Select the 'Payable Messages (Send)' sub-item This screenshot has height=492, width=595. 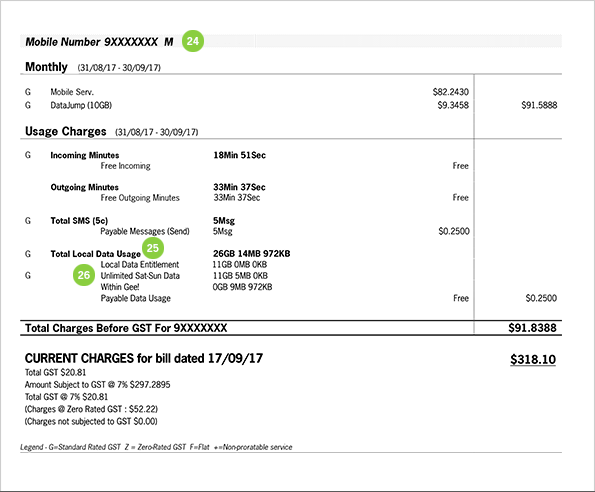click(x=145, y=231)
